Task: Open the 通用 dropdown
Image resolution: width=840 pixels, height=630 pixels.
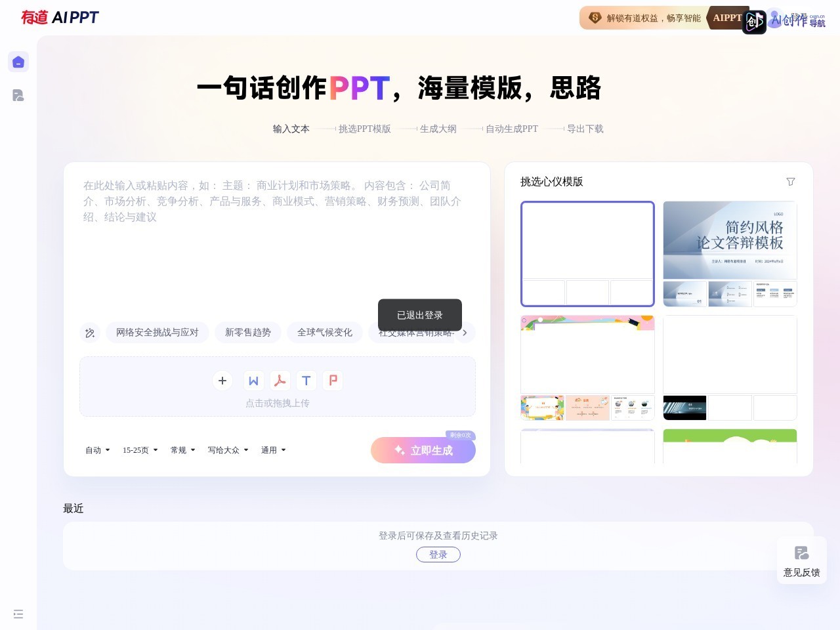Action: [274, 450]
